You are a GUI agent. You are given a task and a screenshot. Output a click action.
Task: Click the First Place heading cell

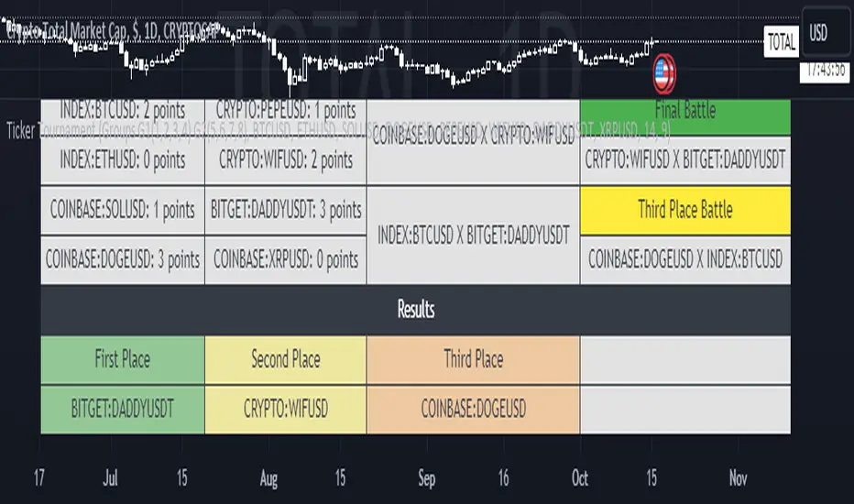123,359
